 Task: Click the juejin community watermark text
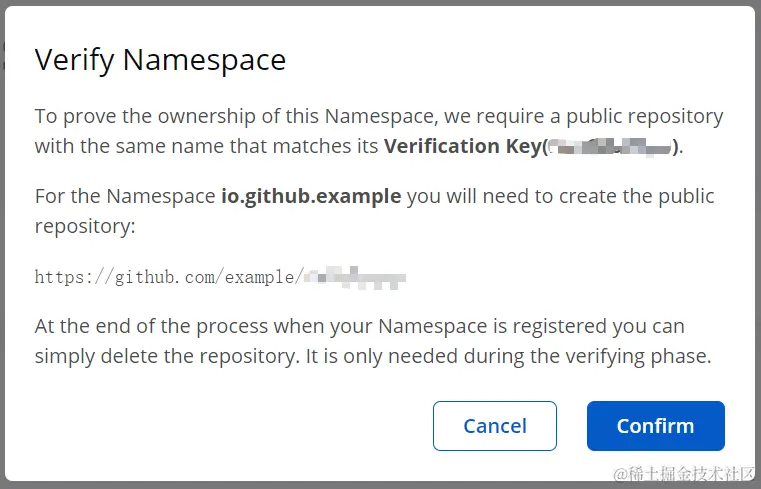coord(684,474)
